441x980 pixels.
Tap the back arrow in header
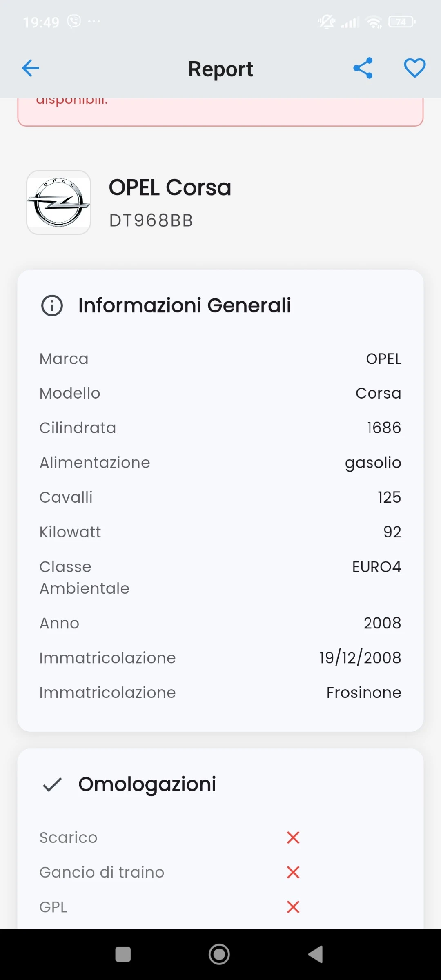point(31,68)
